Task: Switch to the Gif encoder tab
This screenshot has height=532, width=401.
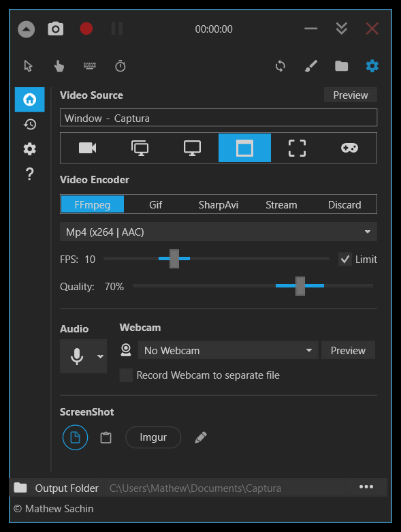Action: coord(156,204)
